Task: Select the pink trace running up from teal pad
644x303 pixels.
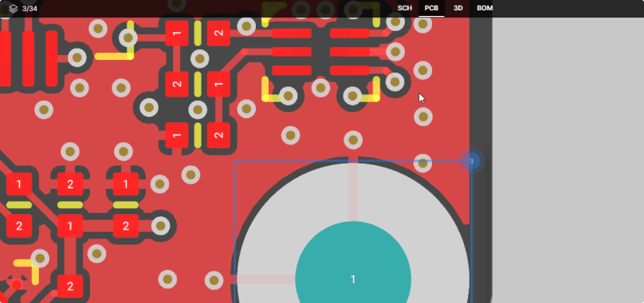Action: point(353,192)
